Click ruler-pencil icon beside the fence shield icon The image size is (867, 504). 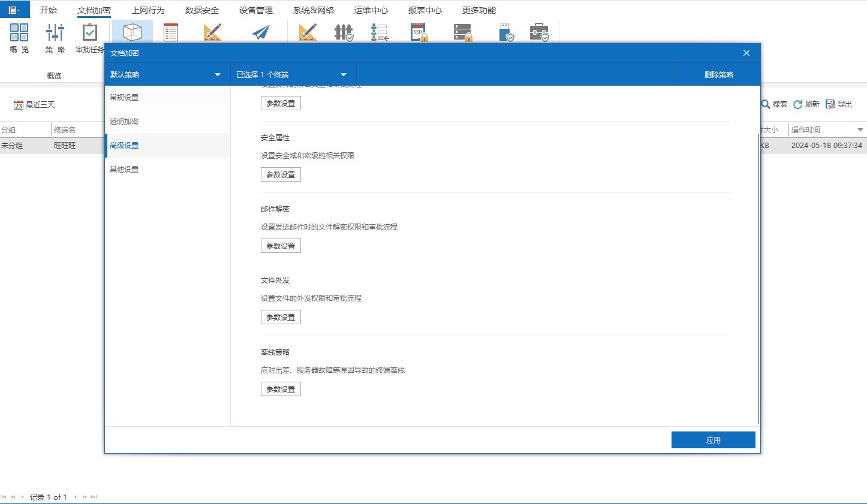(308, 32)
